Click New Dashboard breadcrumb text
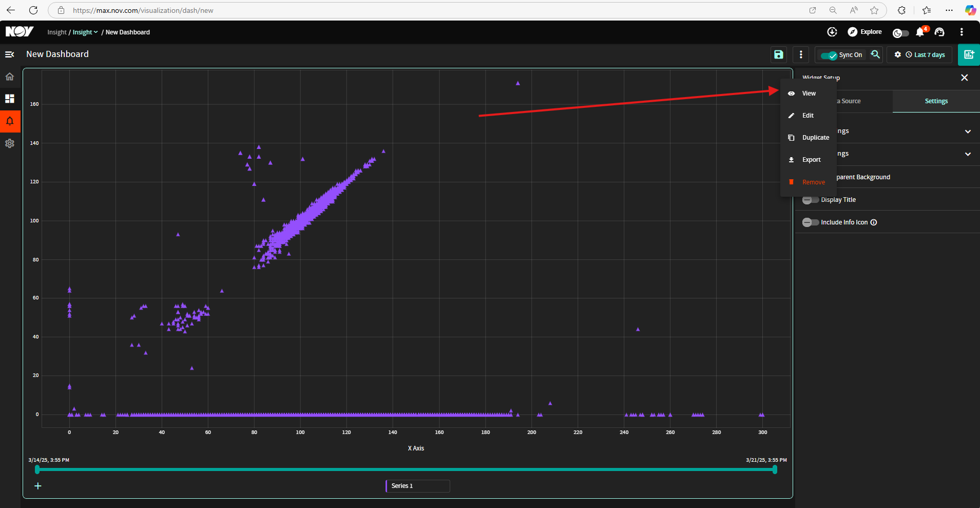Image resolution: width=980 pixels, height=508 pixels. pyautogui.click(x=128, y=32)
